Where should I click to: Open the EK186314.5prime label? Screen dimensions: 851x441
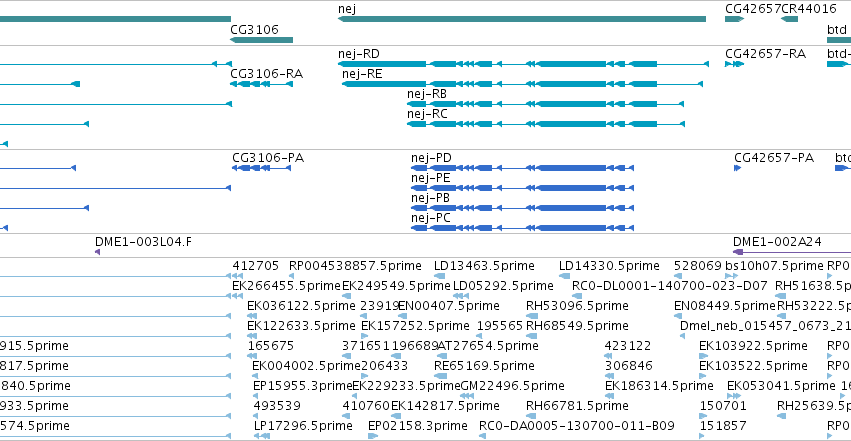click(x=659, y=386)
